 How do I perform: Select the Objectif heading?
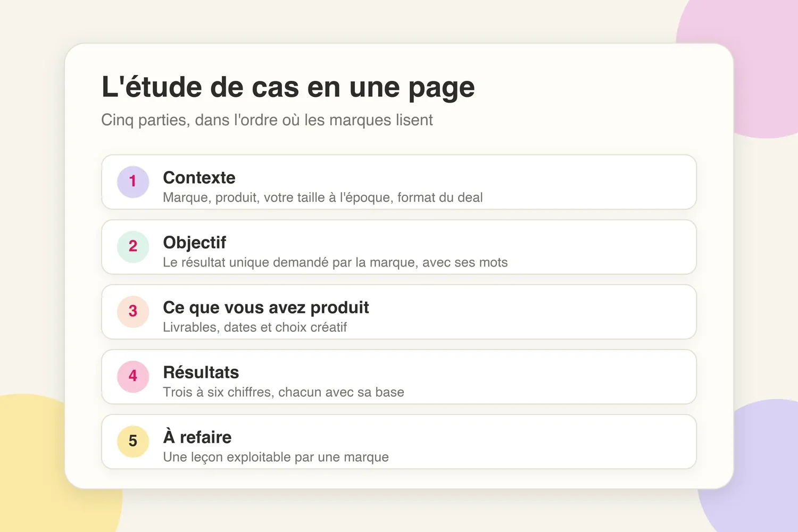pos(194,243)
